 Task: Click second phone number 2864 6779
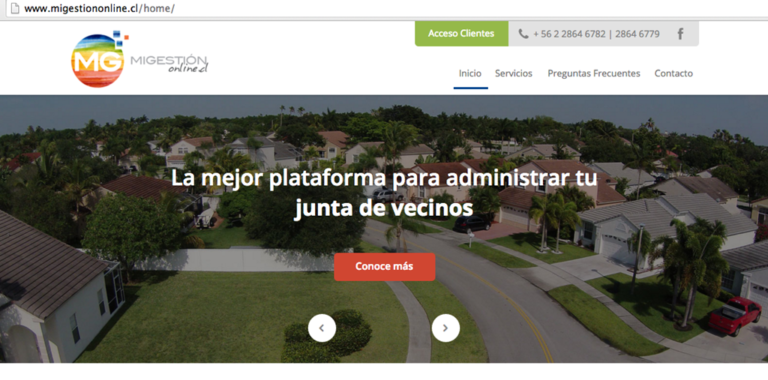click(x=637, y=34)
